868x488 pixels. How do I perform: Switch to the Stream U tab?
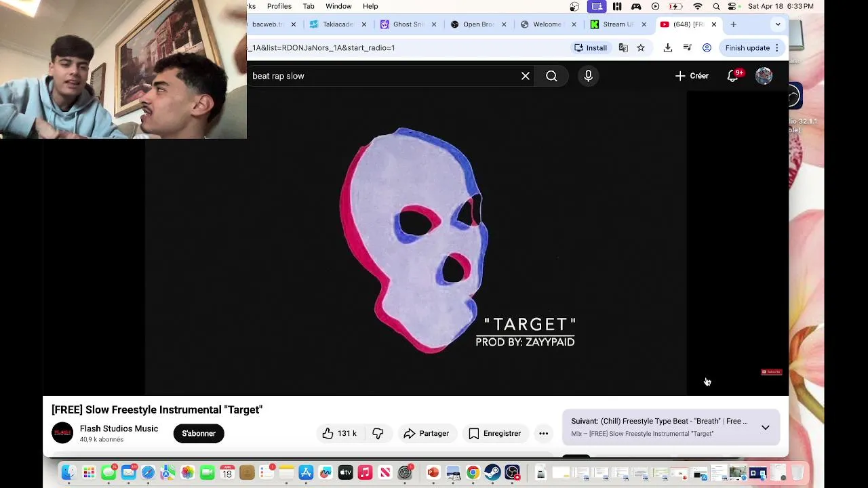pyautogui.click(x=617, y=24)
